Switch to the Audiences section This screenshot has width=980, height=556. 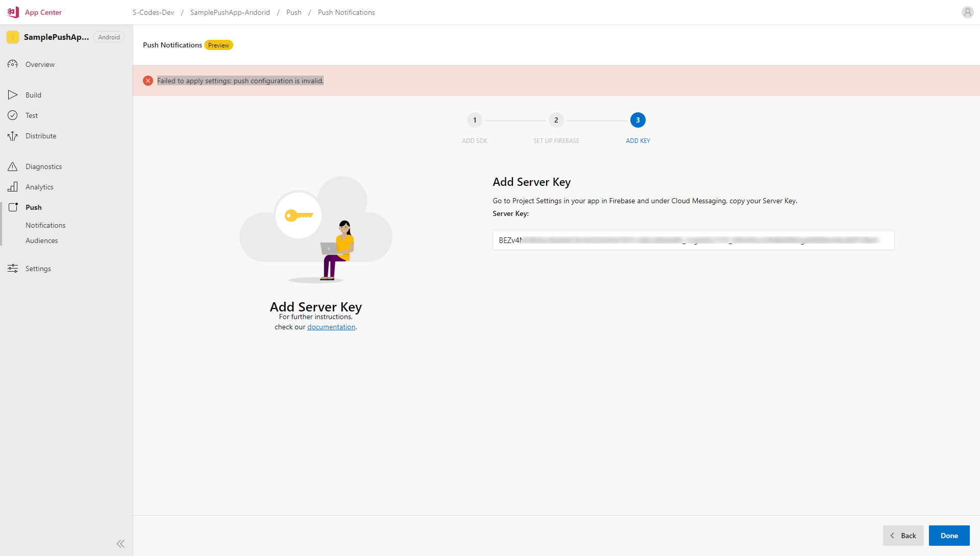41,240
